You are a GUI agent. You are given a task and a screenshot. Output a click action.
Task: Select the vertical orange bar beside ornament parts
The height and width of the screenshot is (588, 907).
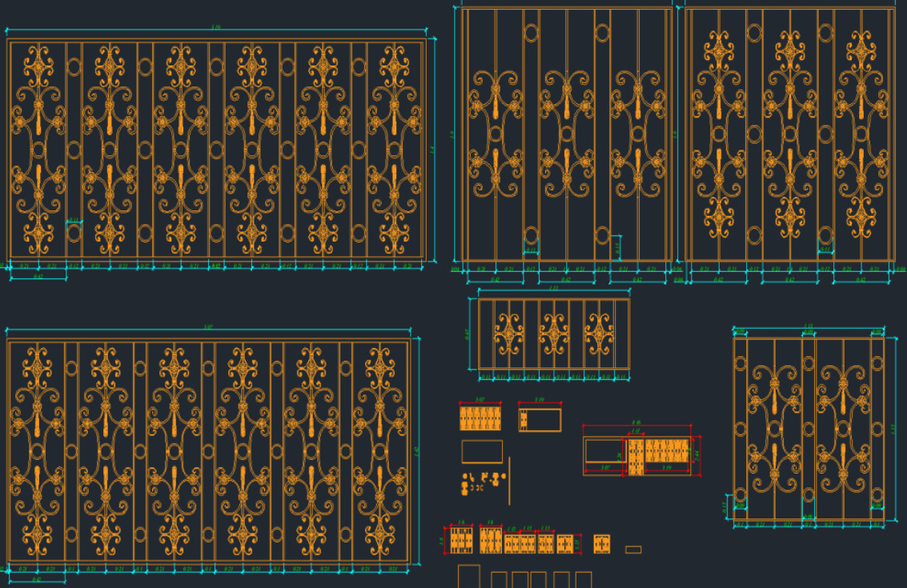[x=509, y=481]
